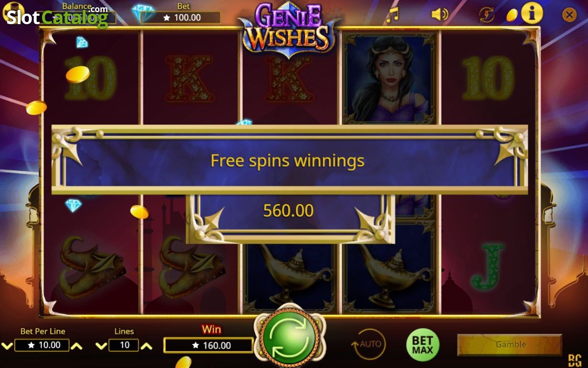Screen dimensions: 588x368
Task: Click the BET MAX button
Action: click(x=423, y=345)
